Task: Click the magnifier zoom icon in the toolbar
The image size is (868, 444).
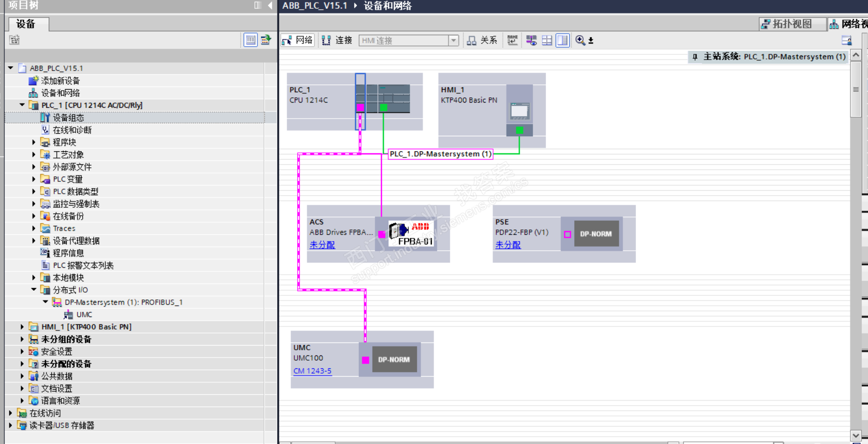Action: pos(580,40)
